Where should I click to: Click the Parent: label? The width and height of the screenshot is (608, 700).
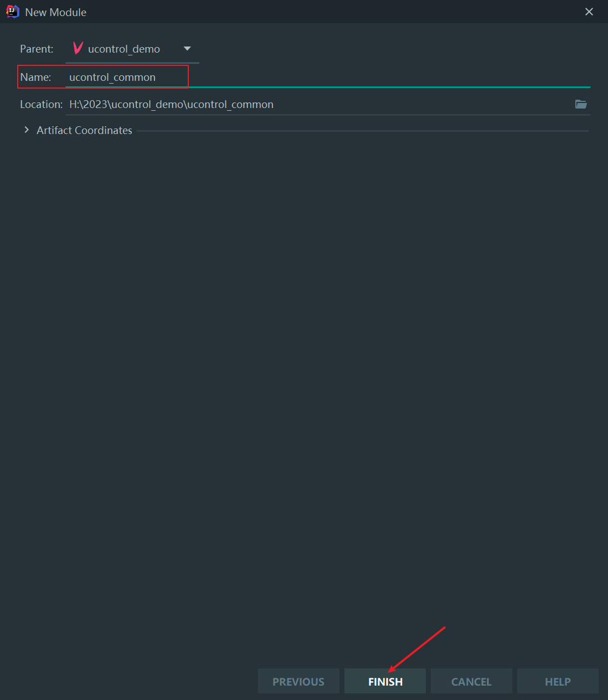click(37, 49)
